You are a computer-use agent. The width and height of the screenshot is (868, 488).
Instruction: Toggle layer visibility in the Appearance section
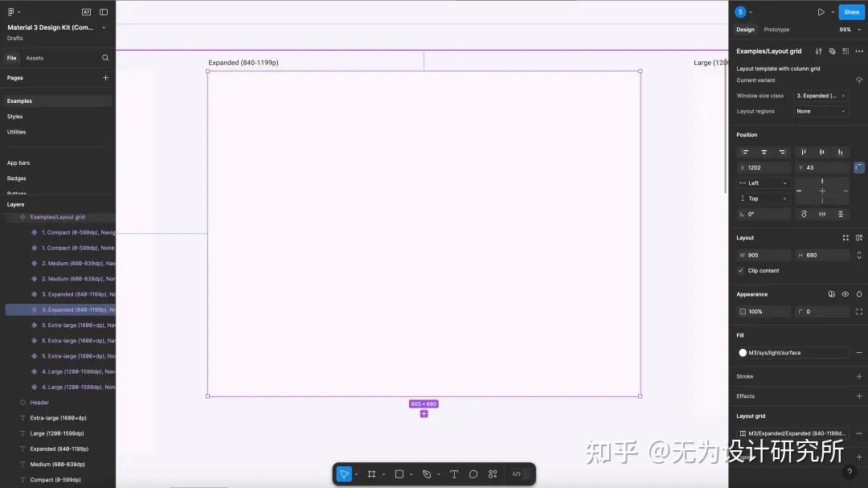pyautogui.click(x=845, y=294)
